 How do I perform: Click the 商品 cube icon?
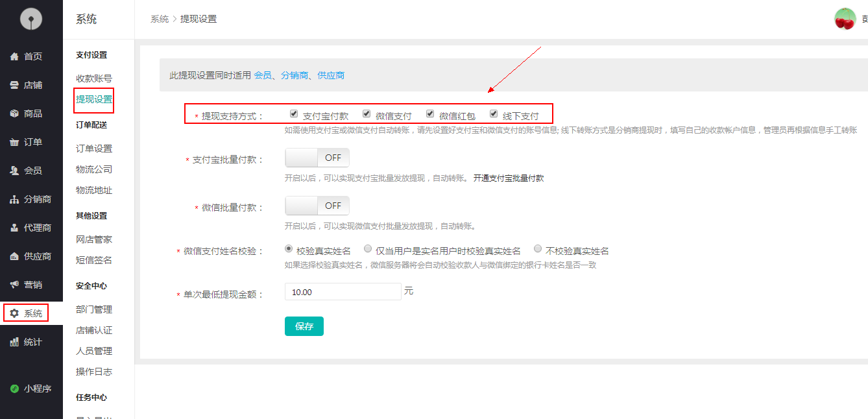(14, 114)
